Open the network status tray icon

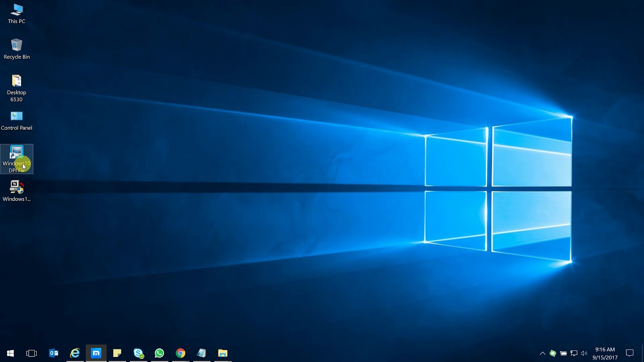[x=574, y=353]
